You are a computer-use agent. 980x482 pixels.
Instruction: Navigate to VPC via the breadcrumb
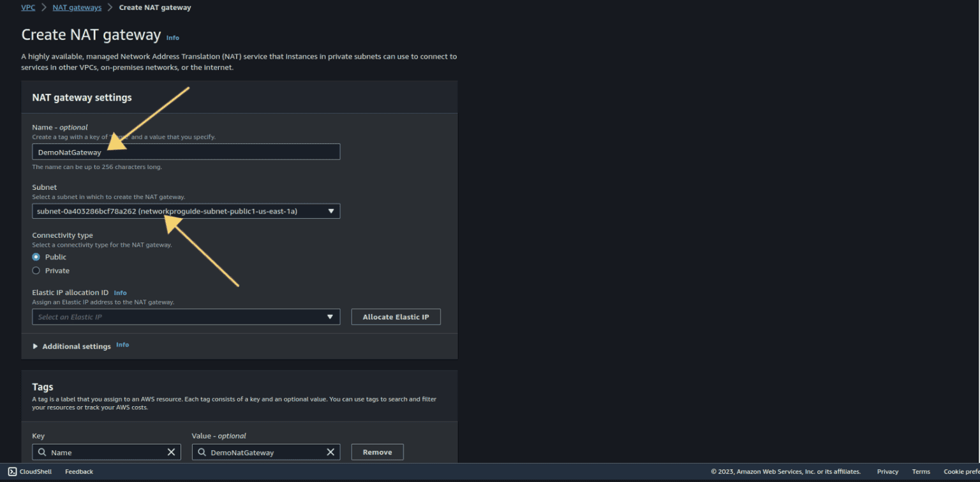27,7
